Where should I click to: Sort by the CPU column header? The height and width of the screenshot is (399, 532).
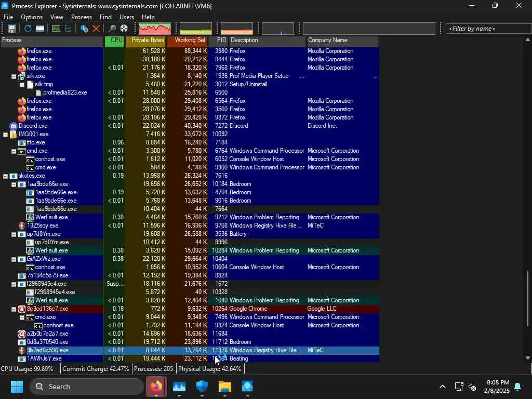coord(114,41)
